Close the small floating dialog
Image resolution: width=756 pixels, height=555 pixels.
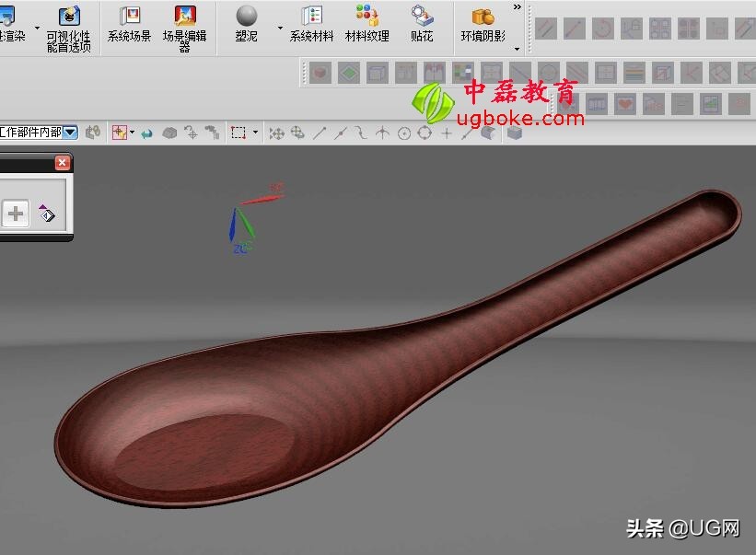tap(62, 163)
